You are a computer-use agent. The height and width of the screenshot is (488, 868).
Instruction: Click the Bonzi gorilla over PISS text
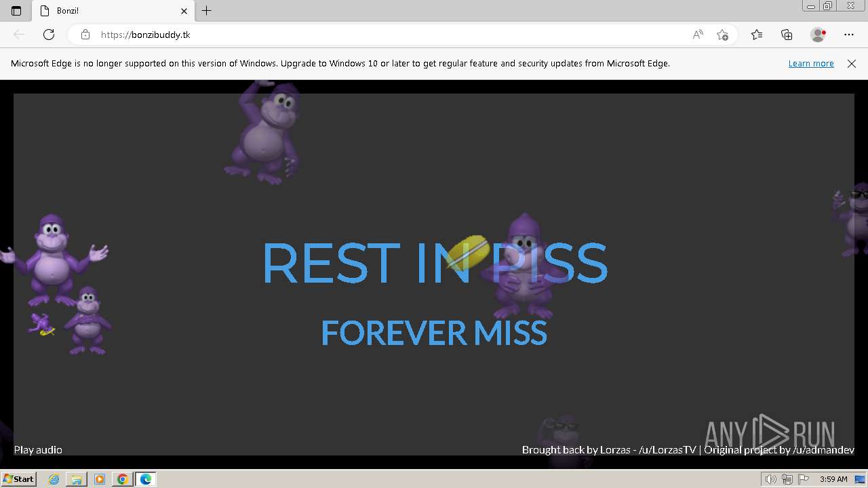tap(522, 266)
